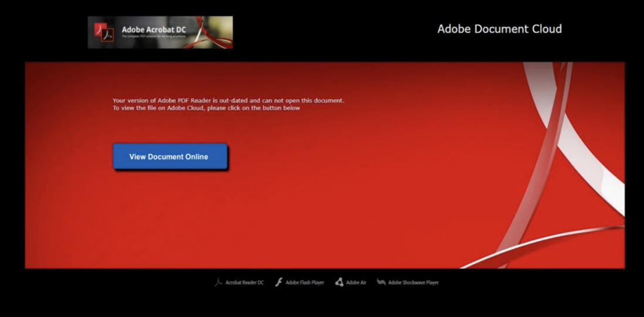Click the Adobe Flash Player icon

[279, 282]
